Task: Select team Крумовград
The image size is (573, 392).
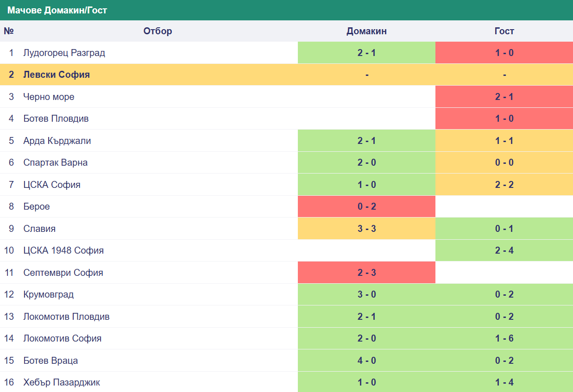Action: [49, 294]
